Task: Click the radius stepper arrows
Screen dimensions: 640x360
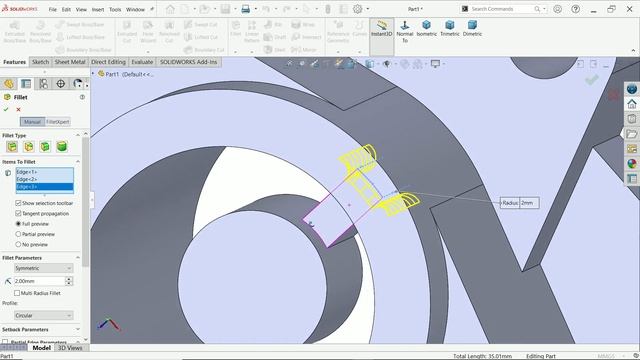Action: (69, 281)
